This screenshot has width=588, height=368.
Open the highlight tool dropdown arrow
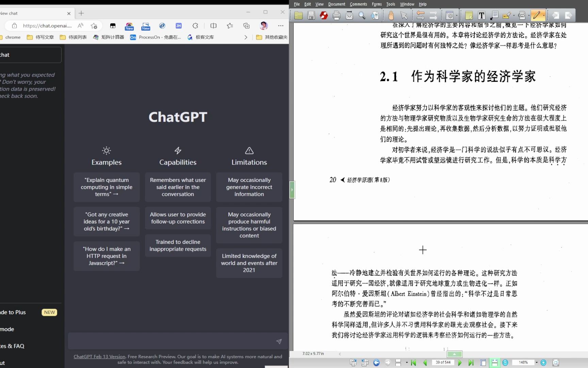513,15
